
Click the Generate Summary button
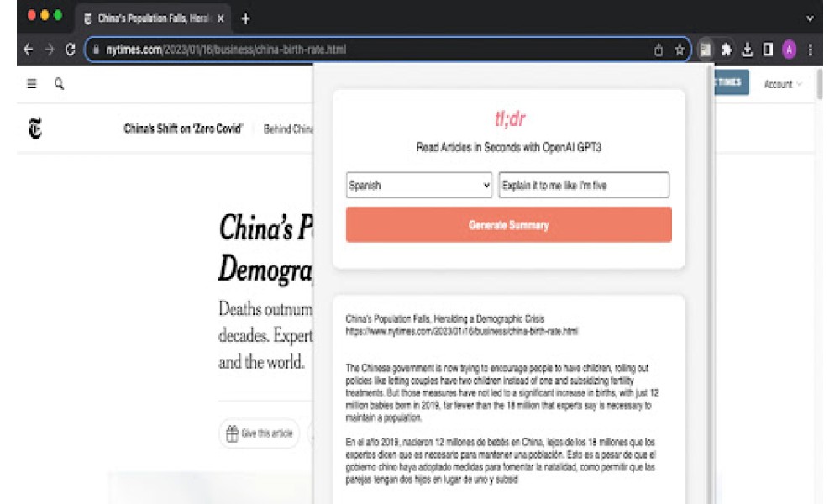coord(508,225)
